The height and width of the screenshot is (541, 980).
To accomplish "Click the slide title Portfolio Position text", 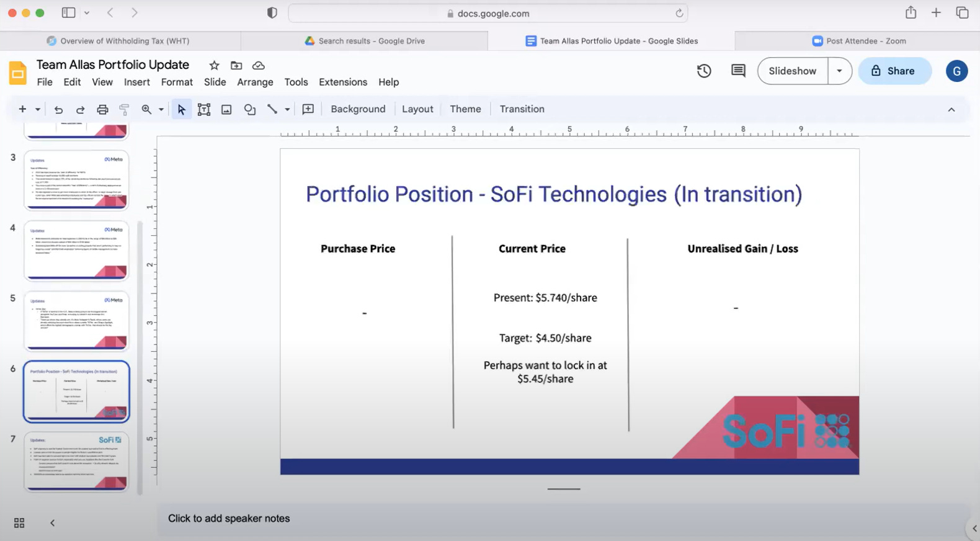I will 554,194.
